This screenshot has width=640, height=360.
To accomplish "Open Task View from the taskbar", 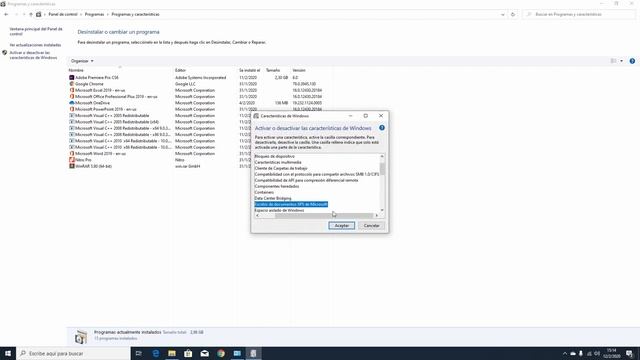I will pyautogui.click(x=139, y=353).
